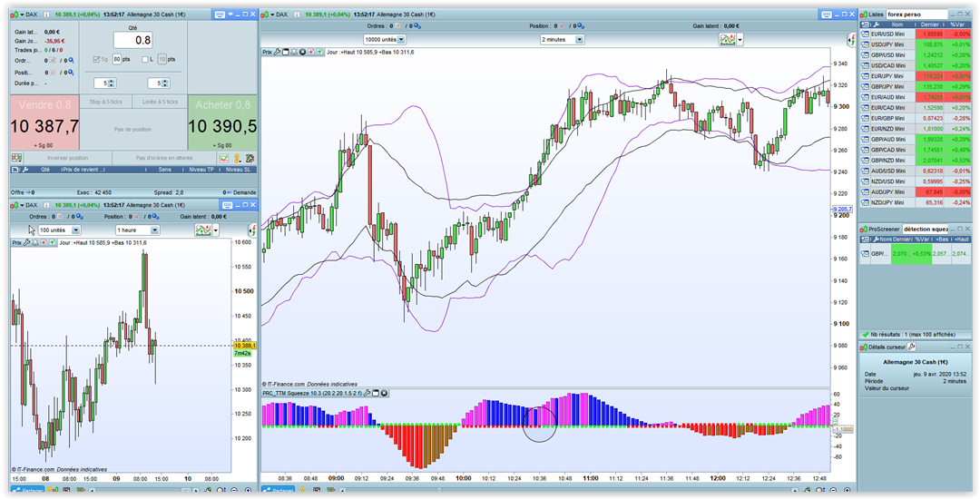The image size is (980, 499).
Task: Click black X remove icon in 2 minutes Prix bar
Action: click(x=302, y=52)
